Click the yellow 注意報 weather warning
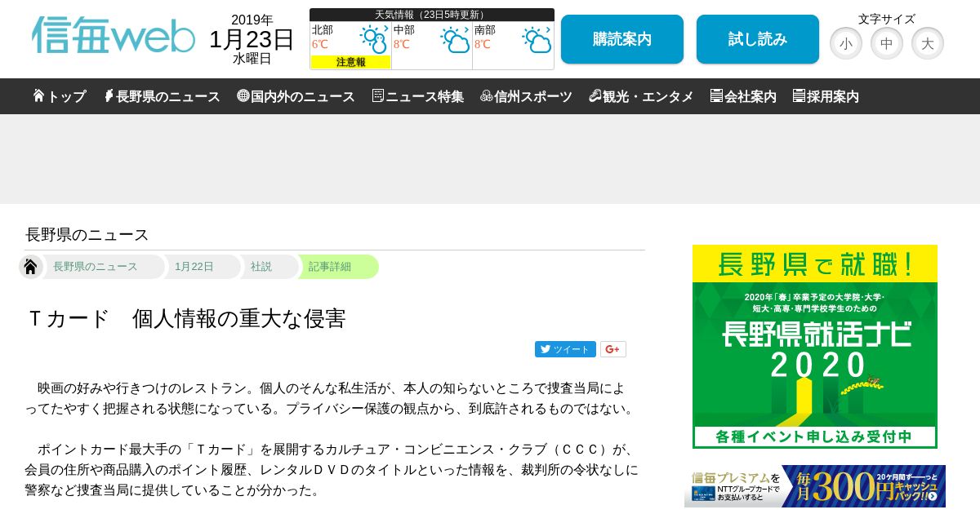 click(x=350, y=62)
